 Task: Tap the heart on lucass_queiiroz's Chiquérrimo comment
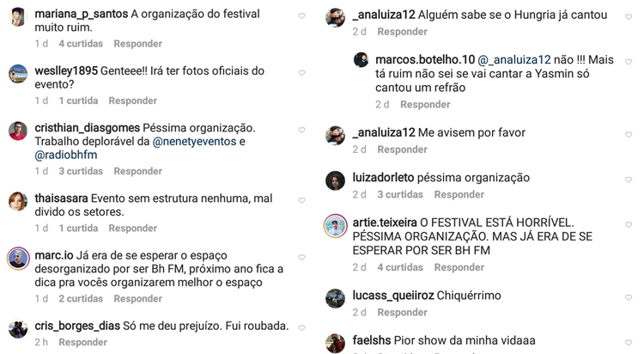[629, 297]
